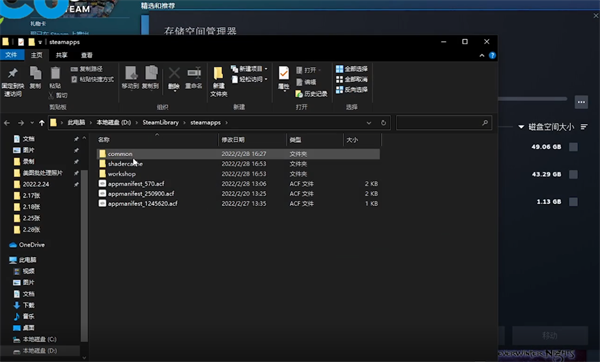
Task: Open the Steam 磁盘空间大小 sort dropdown
Action: point(521,127)
